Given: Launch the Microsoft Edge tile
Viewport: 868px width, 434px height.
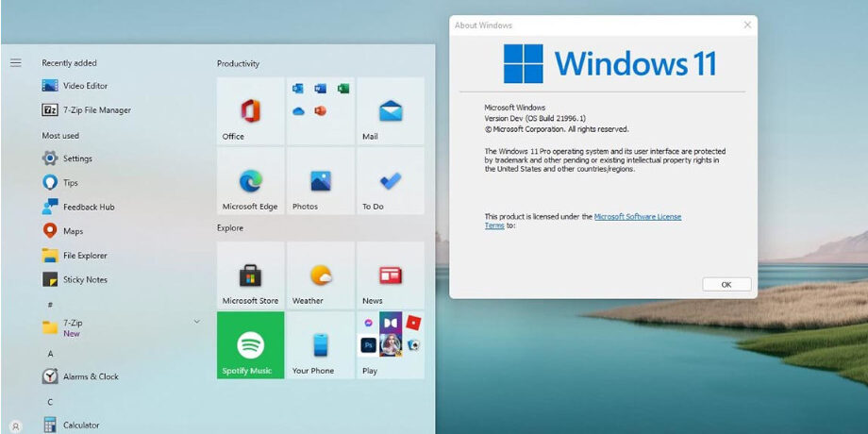Looking at the screenshot, I should tap(250, 181).
